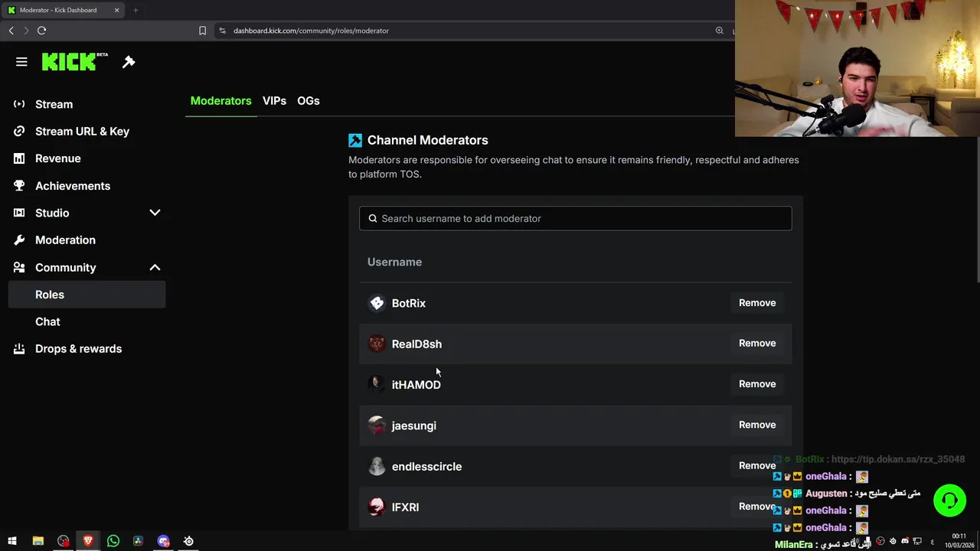The image size is (980, 551).
Task: Open Discord from the taskbar
Action: (x=163, y=541)
